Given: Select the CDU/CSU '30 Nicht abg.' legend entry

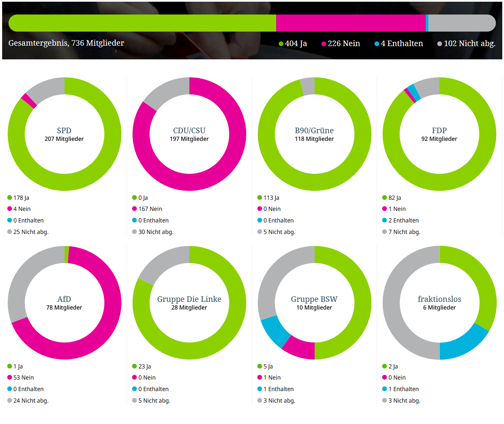Looking at the screenshot, I should click(153, 232).
